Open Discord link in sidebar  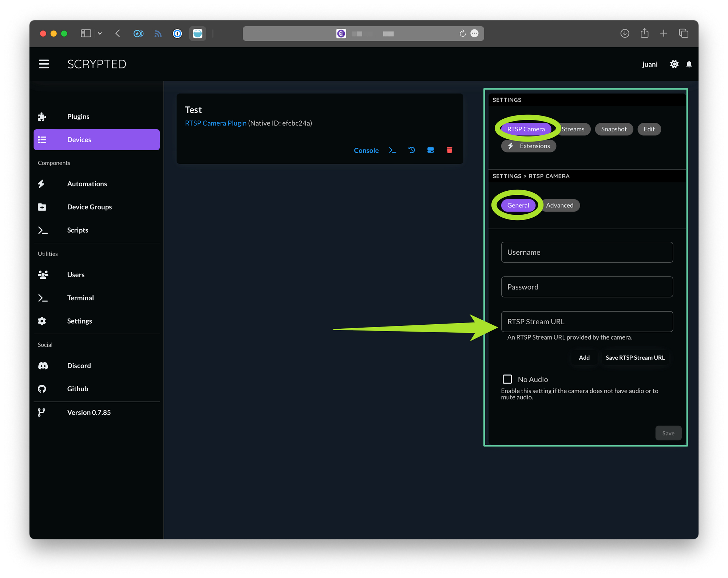click(96, 366)
